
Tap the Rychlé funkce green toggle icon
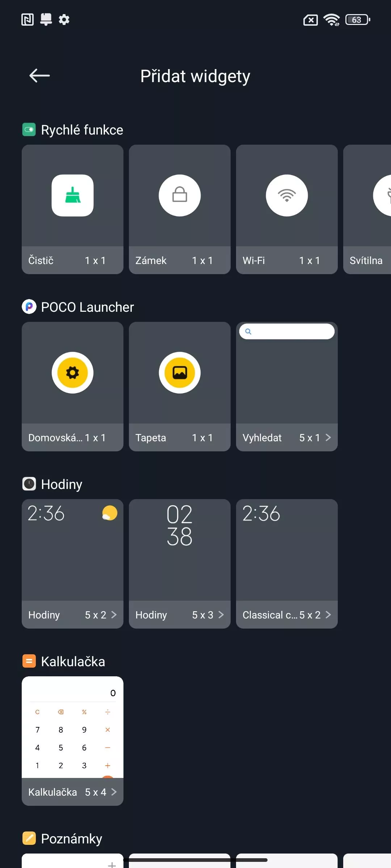point(29,129)
